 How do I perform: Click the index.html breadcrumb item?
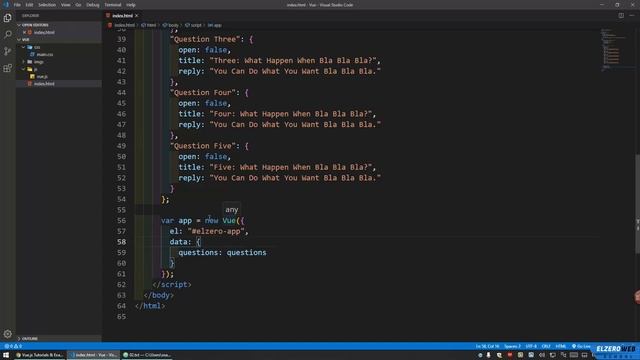124,25
